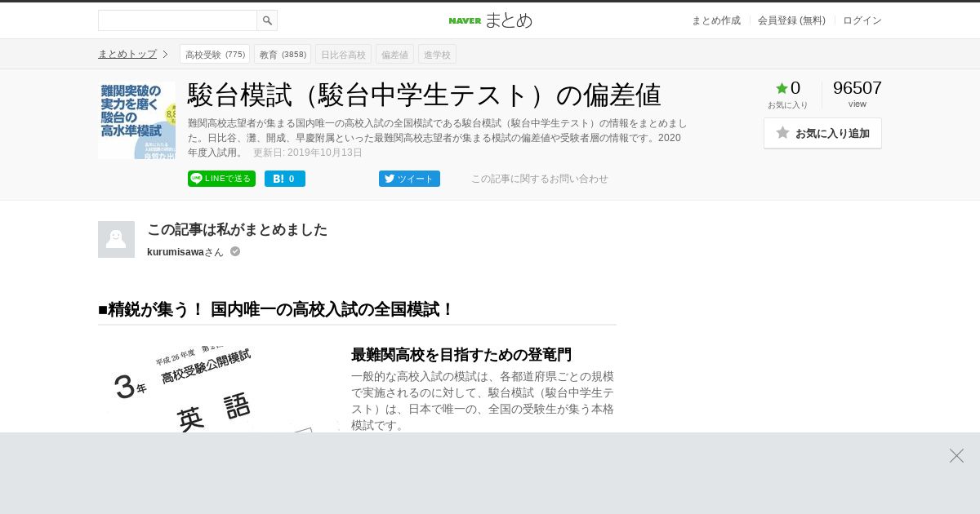
Task: Click section heading ■精鋭が集う！
Action: [276, 309]
